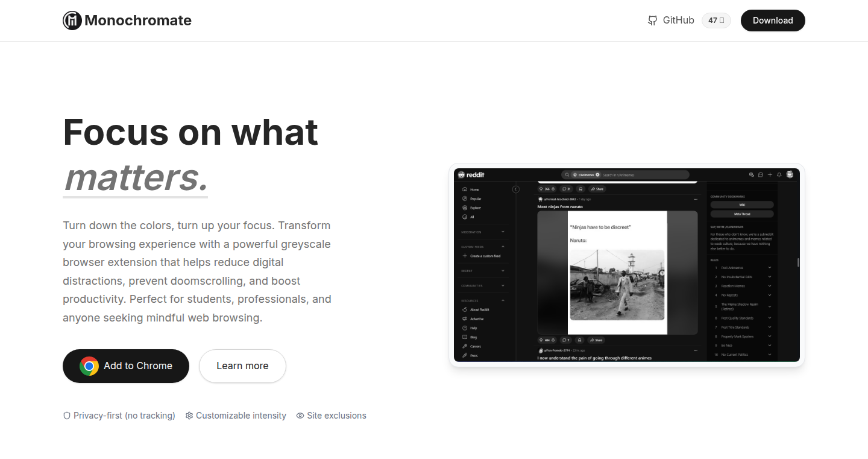Click the Popular icon in reddit sidebar
This screenshot has height=459, width=868.
coord(465,198)
